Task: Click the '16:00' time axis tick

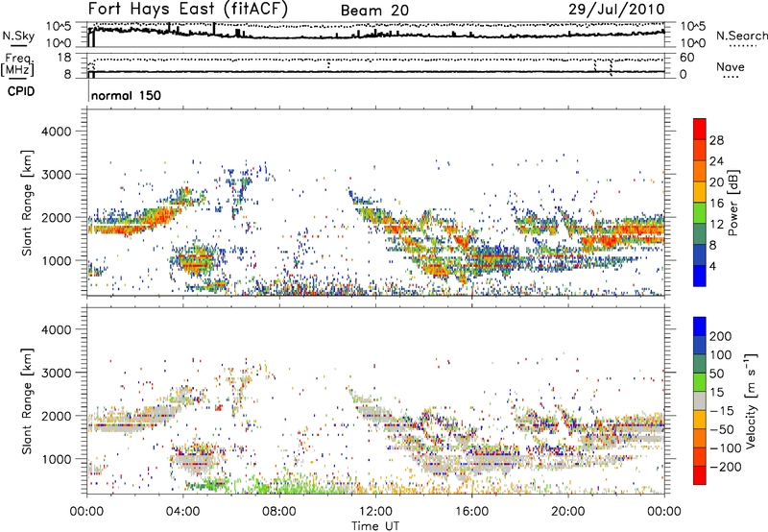Action: click(471, 512)
